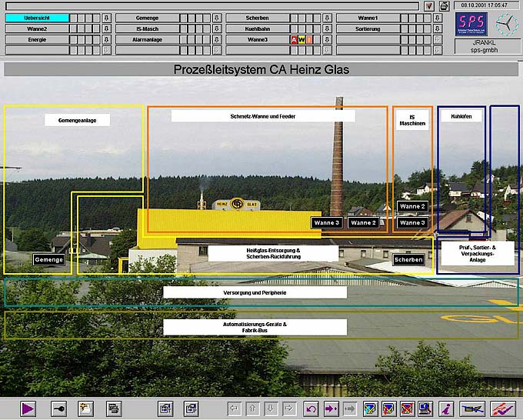The height and width of the screenshot is (420, 523).
Task: Click the purple undo arrow icon
Action: click(311, 408)
